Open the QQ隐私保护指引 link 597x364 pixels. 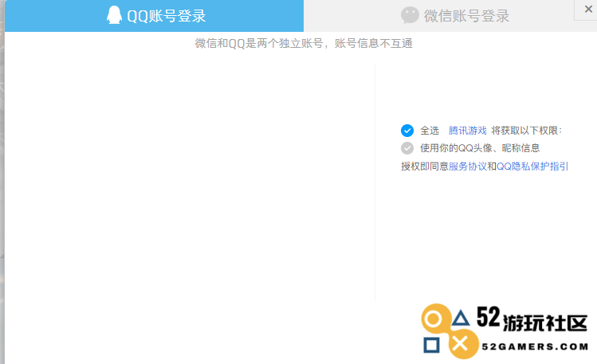coord(532,166)
